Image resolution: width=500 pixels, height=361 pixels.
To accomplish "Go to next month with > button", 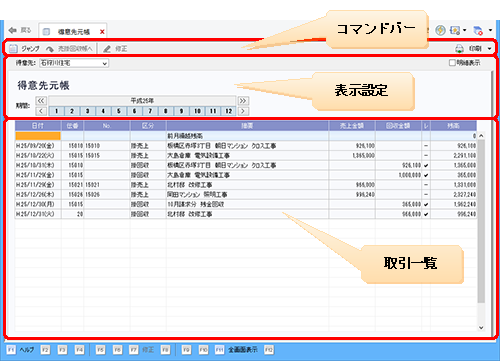I will [x=243, y=111].
